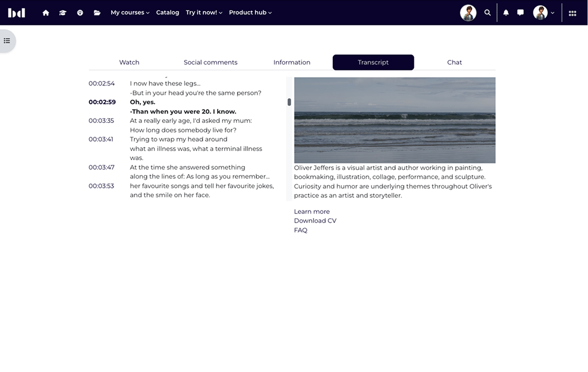Click the Learn more link
The image size is (588, 372).
(311, 212)
